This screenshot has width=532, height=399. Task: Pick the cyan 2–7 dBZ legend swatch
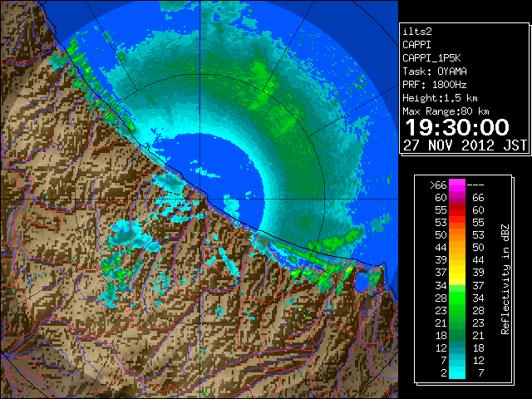tap(457, 373)
